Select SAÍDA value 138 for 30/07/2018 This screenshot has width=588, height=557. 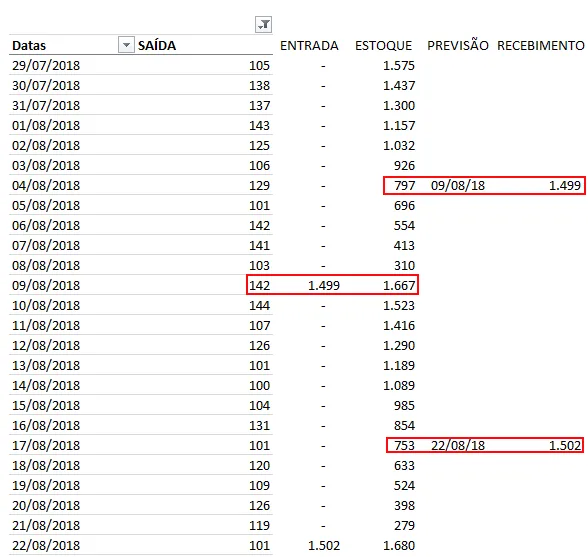[x=260, y=86]
